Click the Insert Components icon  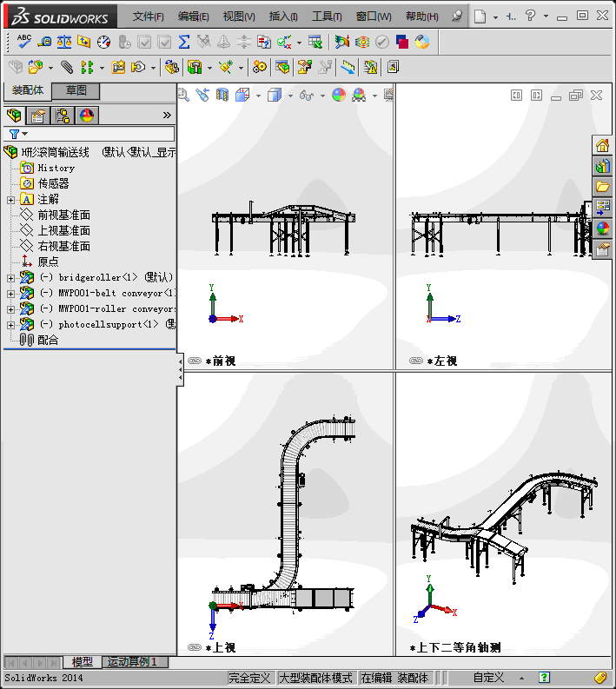pos(36,67)
